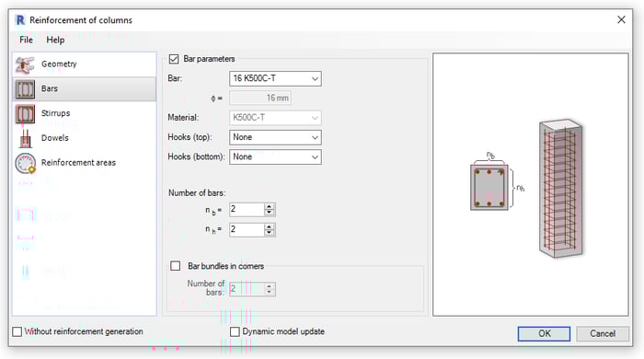Open the Help menu

pos(55,40)
